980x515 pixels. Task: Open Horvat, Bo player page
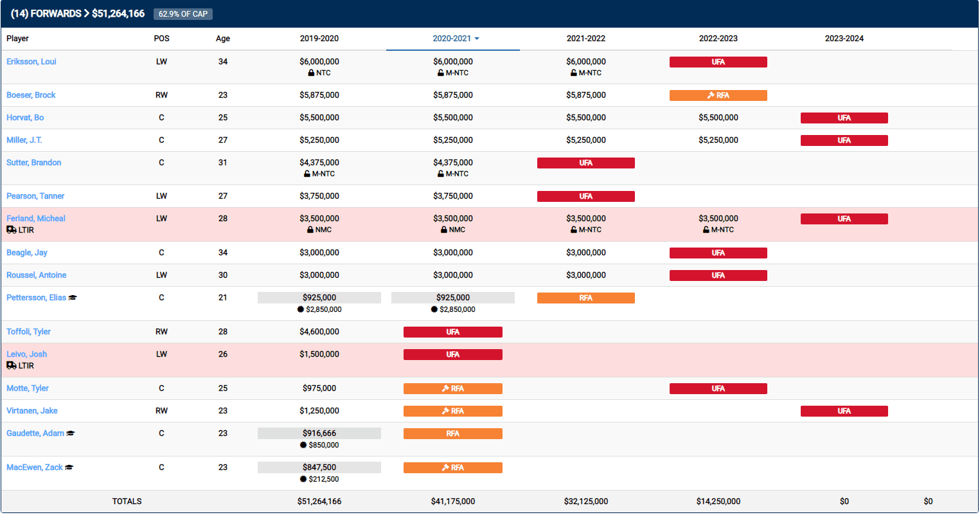pos(25,118)
